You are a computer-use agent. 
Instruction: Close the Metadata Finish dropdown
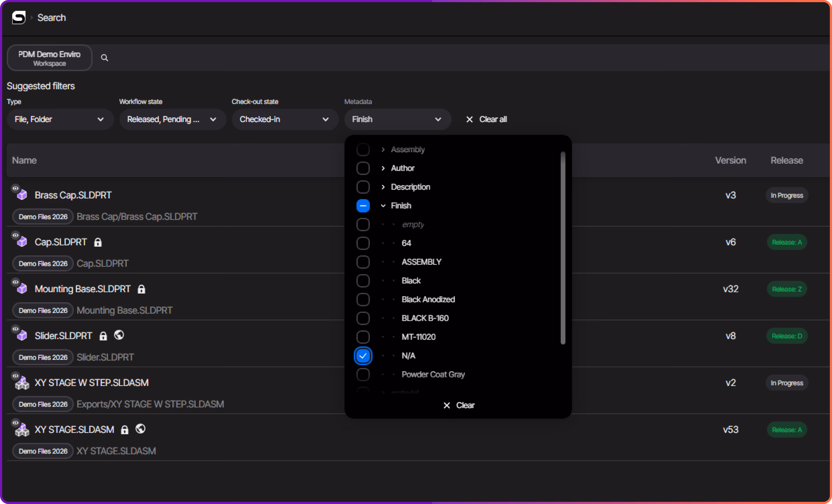(397, 119)
